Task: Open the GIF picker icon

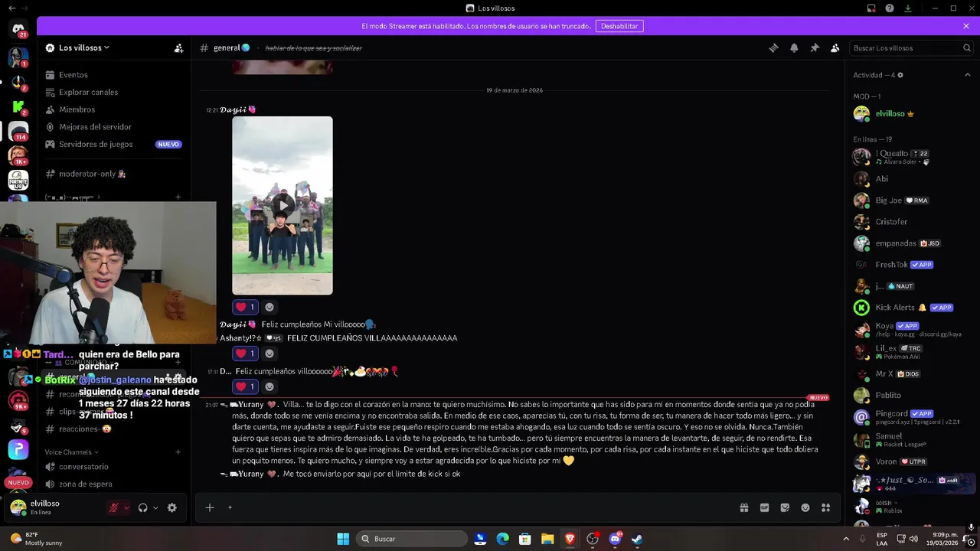Action: point(764,507)
